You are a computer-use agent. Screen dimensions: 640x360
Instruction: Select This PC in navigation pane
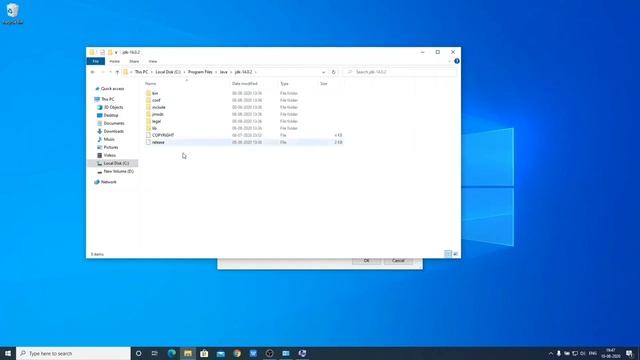click(x=104, y=99)
